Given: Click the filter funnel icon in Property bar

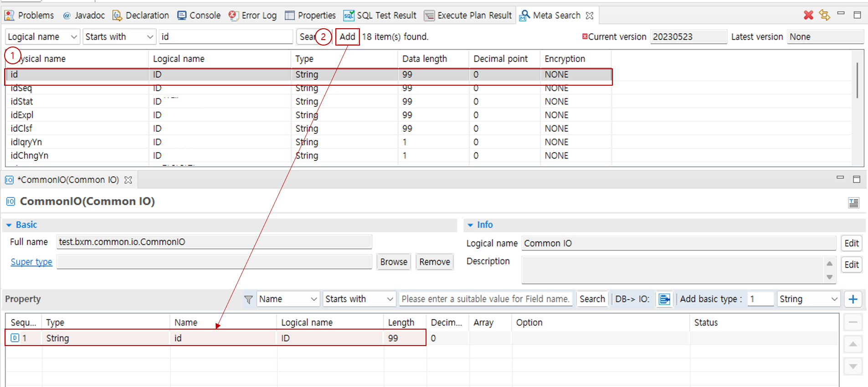Looking at the screenshot, I should pyautogui.click(x=248, y=299).
